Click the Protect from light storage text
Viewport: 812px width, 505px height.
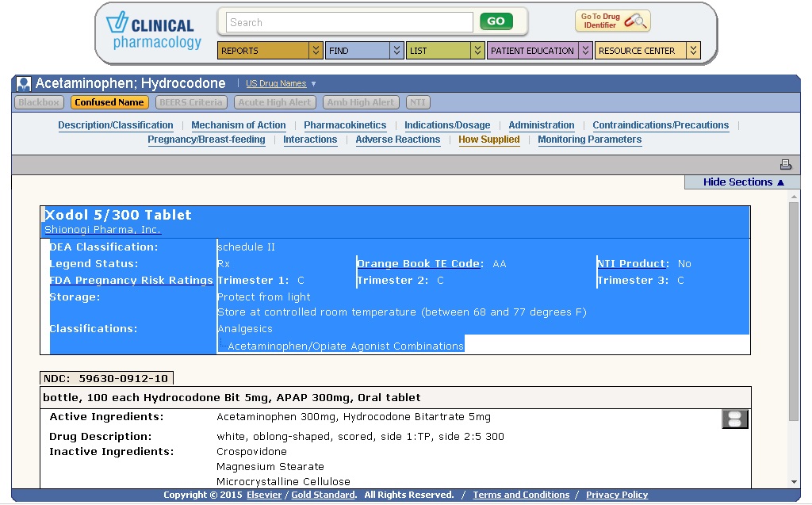(263, 296)
